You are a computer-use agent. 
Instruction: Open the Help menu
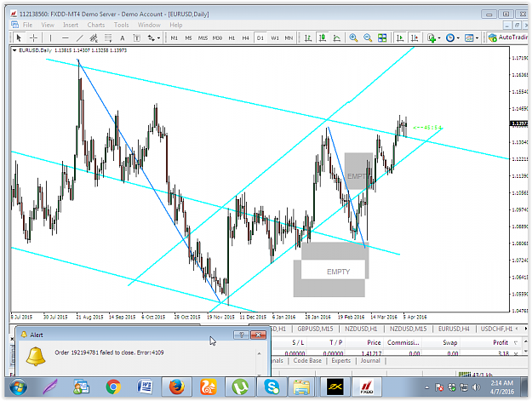(176, 25)
